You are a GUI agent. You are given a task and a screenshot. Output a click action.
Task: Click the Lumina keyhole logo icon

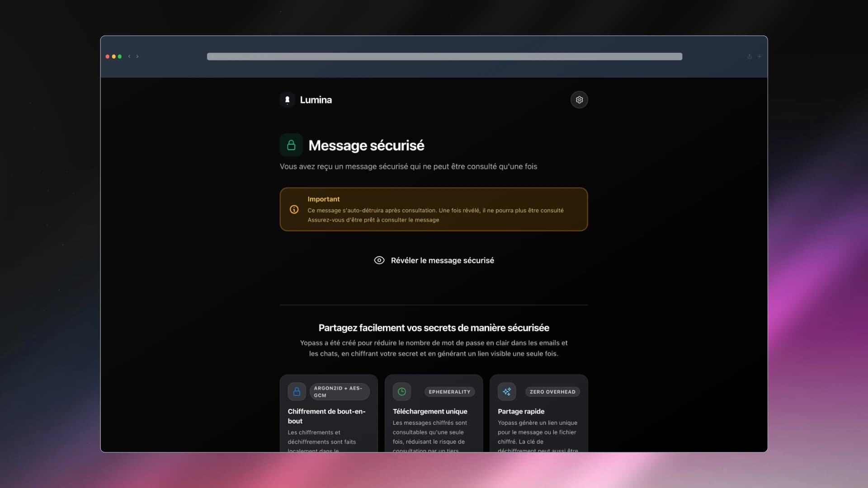287,100
